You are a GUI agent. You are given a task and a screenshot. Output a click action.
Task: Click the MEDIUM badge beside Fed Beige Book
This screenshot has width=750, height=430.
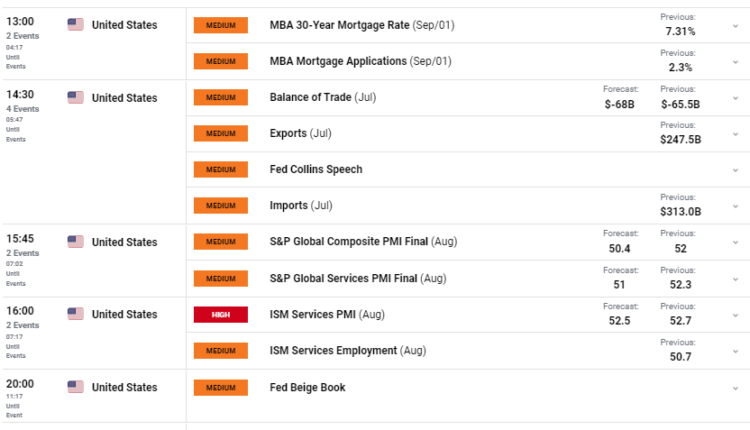click(220, 387)
